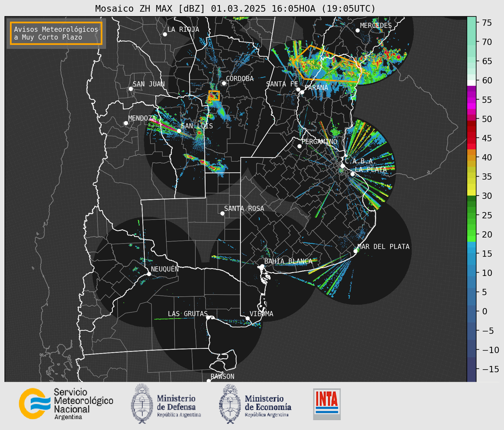Click the 60 dBZ white band on color scale
Screen dimensions: 504x430
(471, 83)
